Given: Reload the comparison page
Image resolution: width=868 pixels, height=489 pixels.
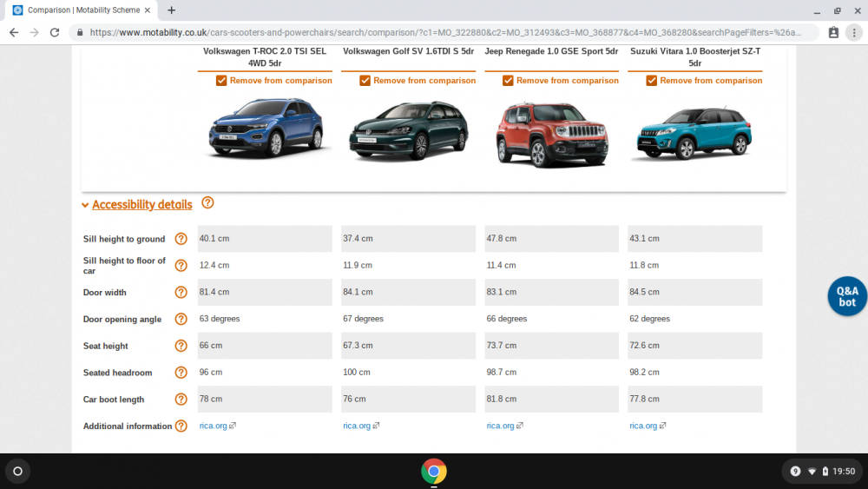Looking at the screenshot, I should 54,33.
